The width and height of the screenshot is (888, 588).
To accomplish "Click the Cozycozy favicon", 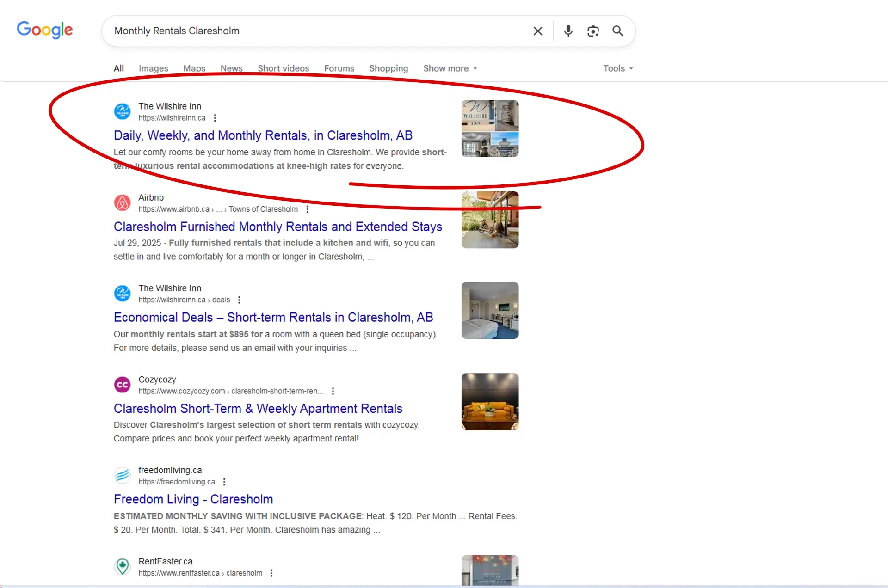I will click(x=122, y=384).
